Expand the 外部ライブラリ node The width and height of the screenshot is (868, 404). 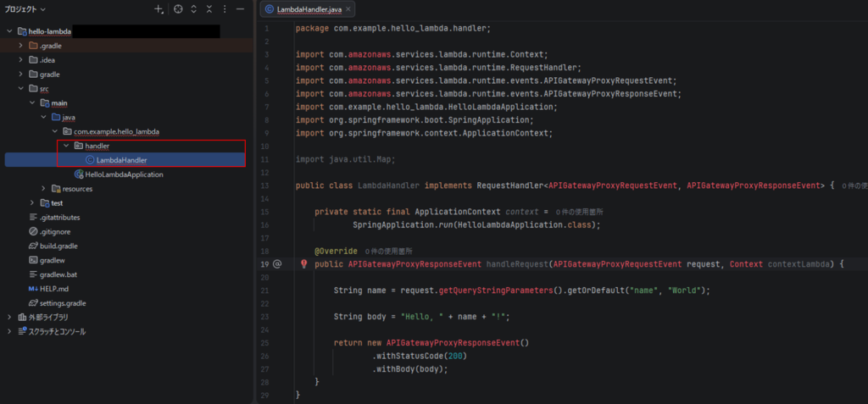[x=10, y=317]
